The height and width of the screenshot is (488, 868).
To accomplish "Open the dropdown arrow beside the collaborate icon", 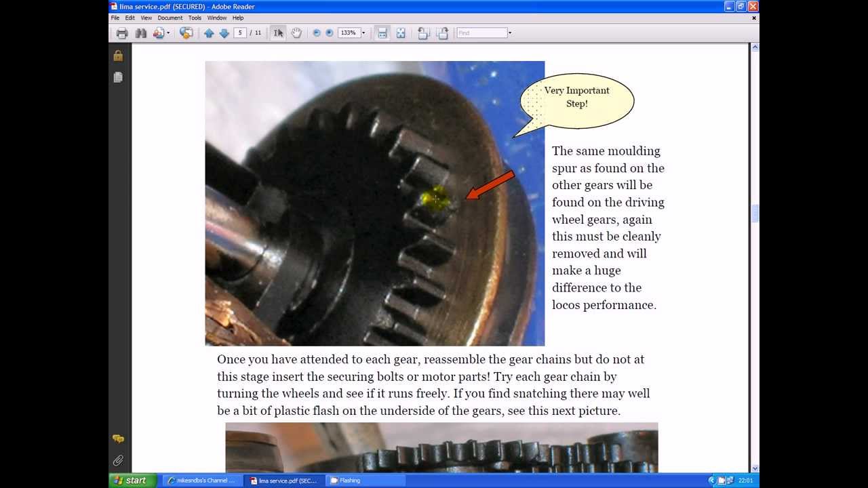I will click(168, 33).
